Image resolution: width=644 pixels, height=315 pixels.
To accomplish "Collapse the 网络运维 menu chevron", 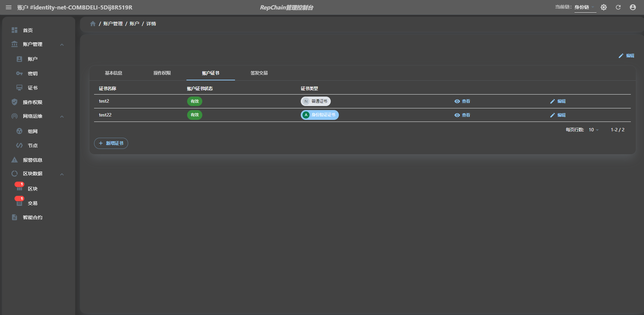I will pyautogui.click(x=62, y=116).
